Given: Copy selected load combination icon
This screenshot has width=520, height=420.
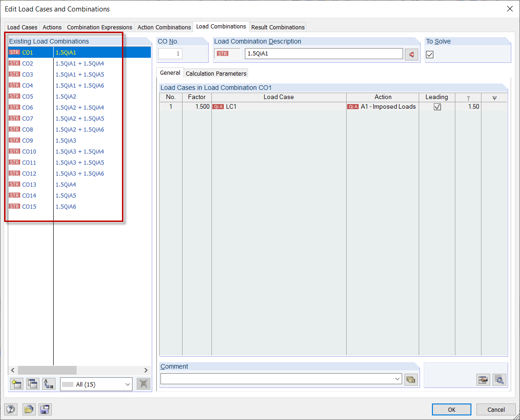Looking at the screenshot, I should coord(33,384).
